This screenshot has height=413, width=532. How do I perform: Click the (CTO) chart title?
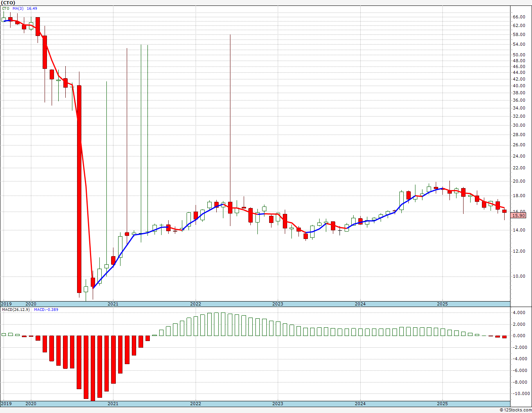pyautogui.click(x=8, y=3)
